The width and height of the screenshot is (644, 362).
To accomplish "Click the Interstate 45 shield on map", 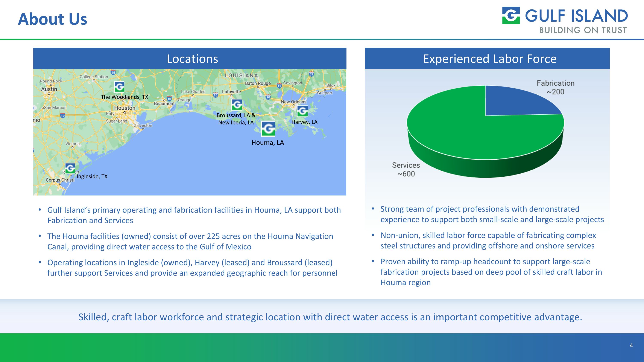I will click(113, 73).
